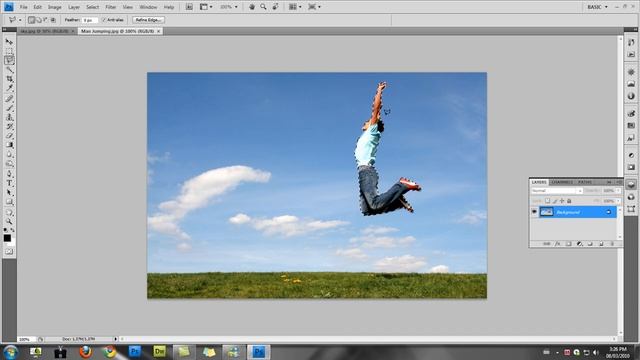Select the Blur tool

click(x=9, y=155)
